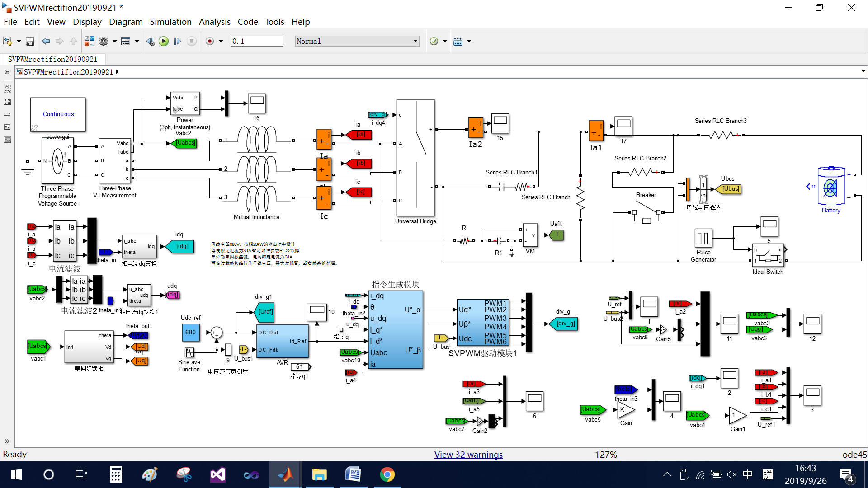Expand the breadcrumb path dropdown at the right edge

pyautogui.click(x=863, y=71)
